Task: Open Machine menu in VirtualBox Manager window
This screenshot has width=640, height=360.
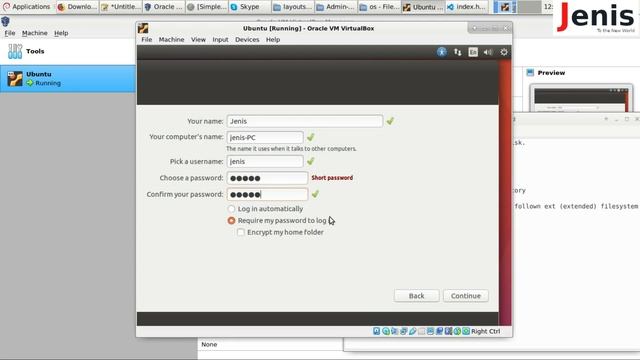Action: (x=35, y=33)
